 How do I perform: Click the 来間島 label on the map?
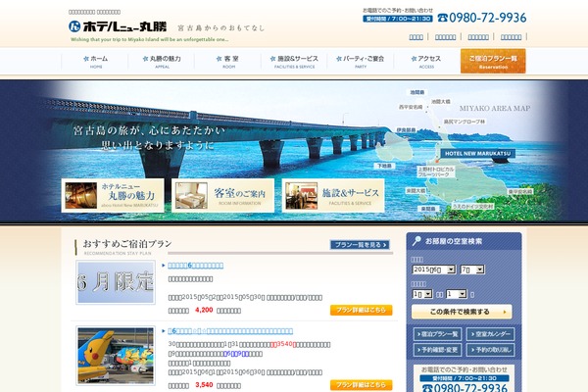428,209
